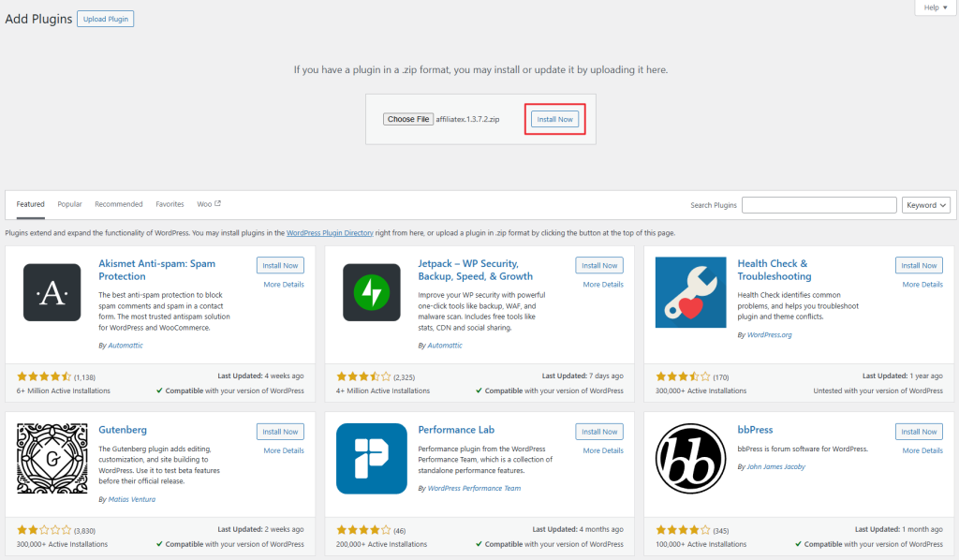Viewport: 959px width, 560px height.
Task: Click '6+ Million Active Installations' text
Action: 64,391
